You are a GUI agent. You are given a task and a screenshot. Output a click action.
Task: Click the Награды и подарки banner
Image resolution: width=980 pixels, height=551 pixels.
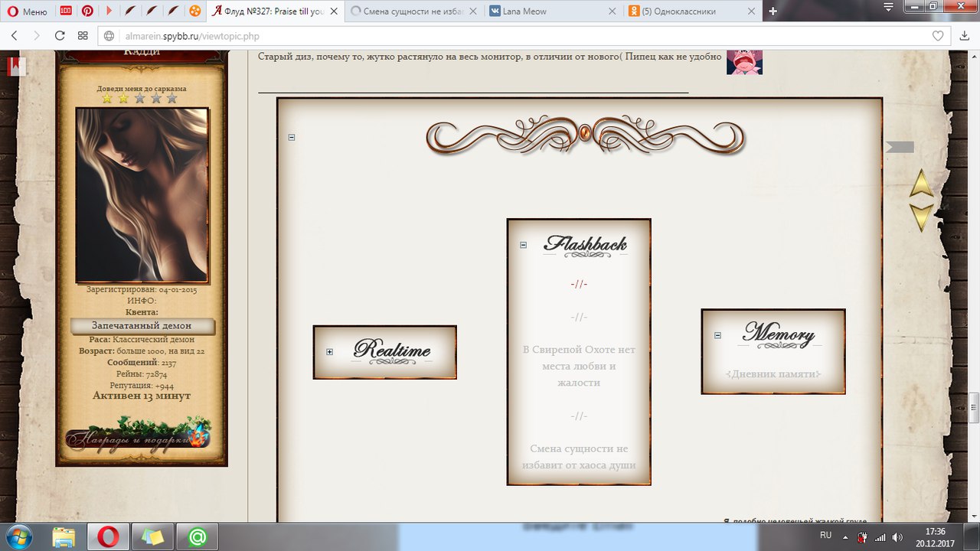tap(138, 437)
